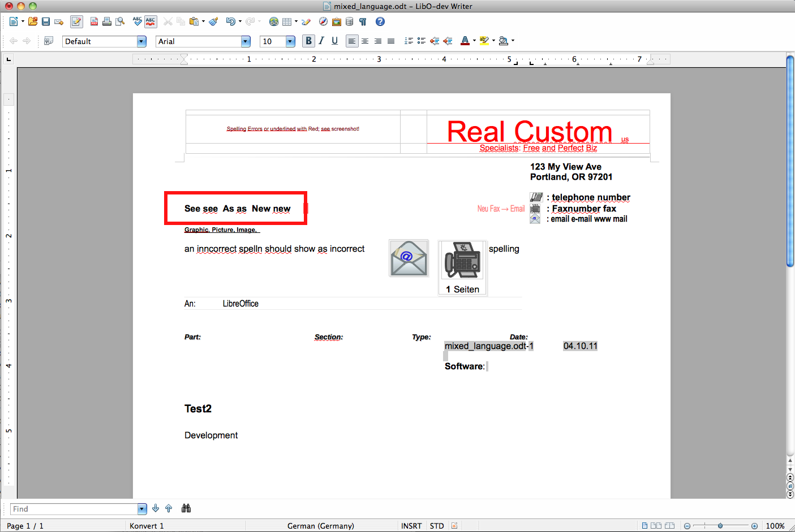
Task: Toggle Bold formatting
Action: click(308, 41)
